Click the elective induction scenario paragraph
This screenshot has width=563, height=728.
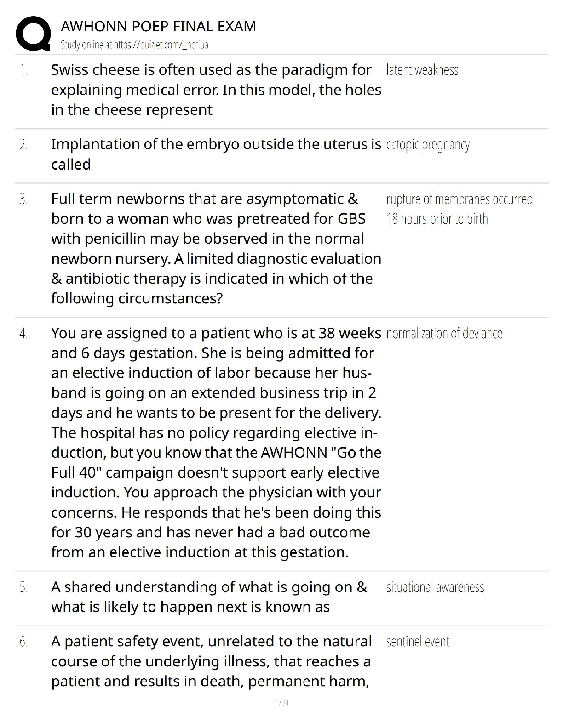pyautogui.click(x=216, y=442)
